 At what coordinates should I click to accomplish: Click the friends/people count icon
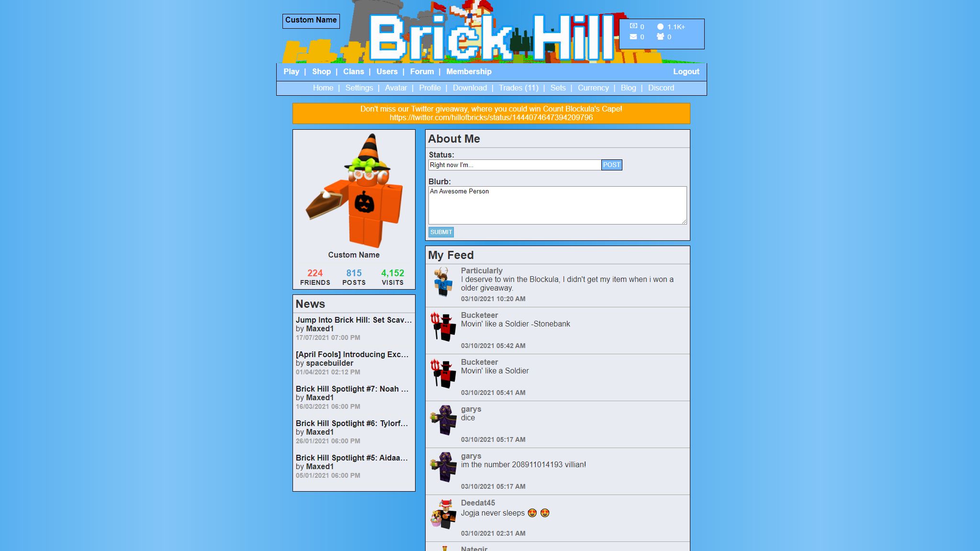pyautogui.click(x=660, y=36)
